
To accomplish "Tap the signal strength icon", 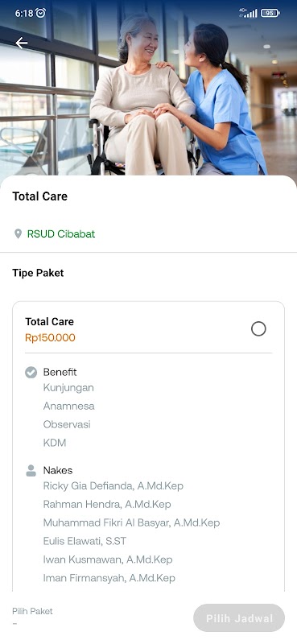I will pos(248,13).
